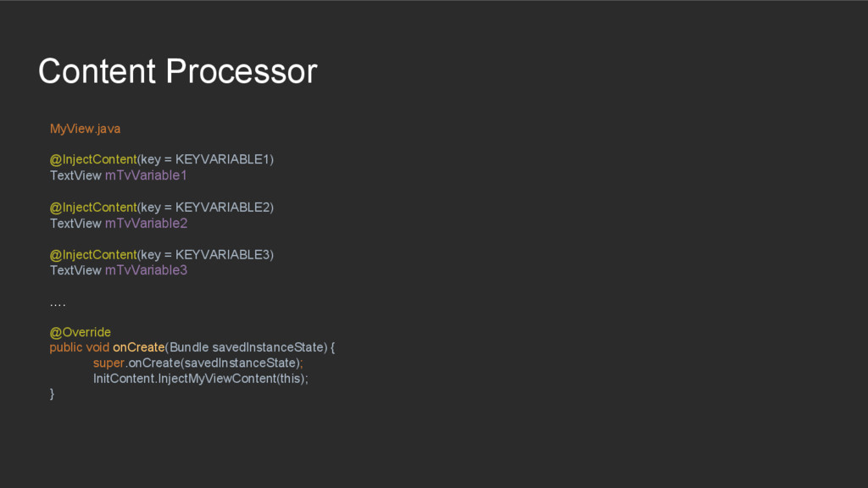Click the ellipsis dots line
This screenshot has height=488, width=868.
point(58,302)
